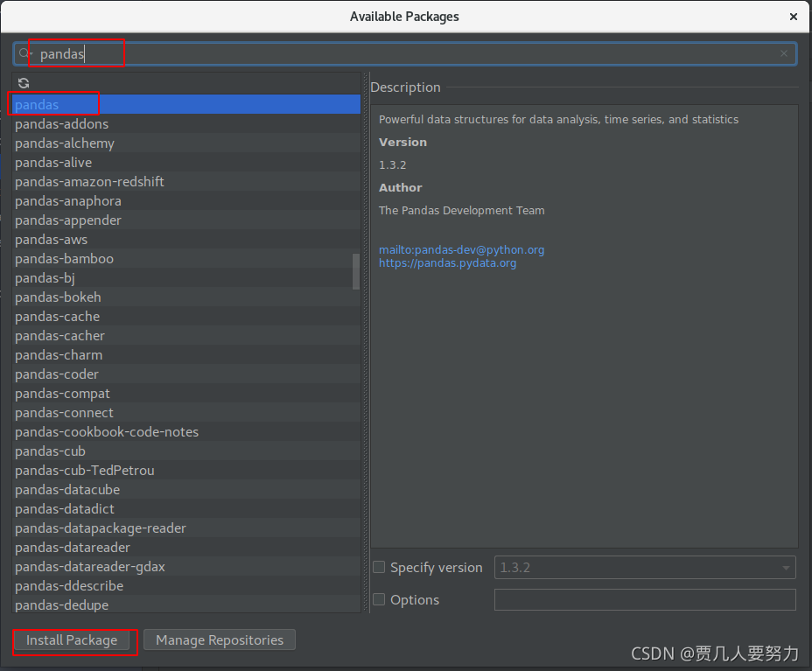Select pandas-amazon-redshift in the list
The image size is (812, 671).
pos(186,181)
